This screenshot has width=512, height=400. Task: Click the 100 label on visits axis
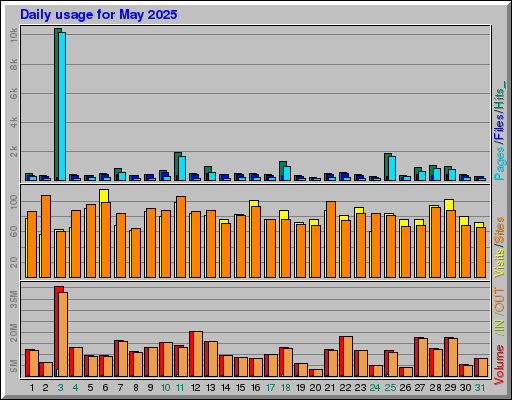pos(13,202)
